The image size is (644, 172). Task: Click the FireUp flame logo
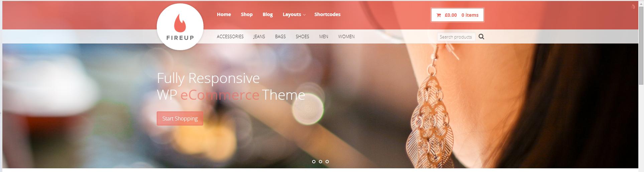click(180, 27)
